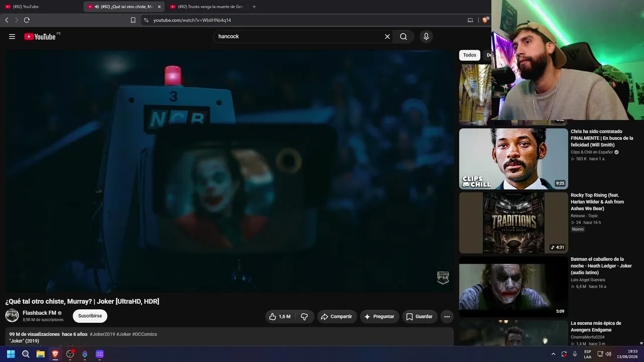The height and width of the screenshot is (362, 644).
Task: Open more actions (three dots) for video
Action: coord(447,317)
